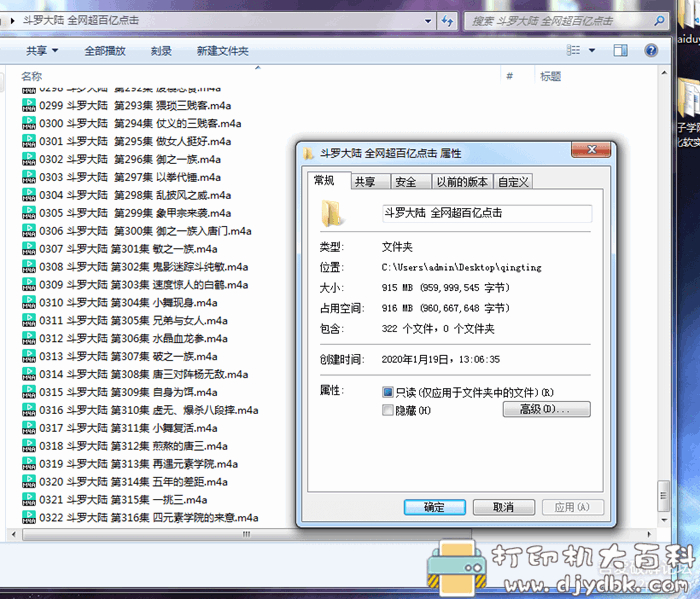Click the search magnifier icon

pyautogui.click(x=659, y=21)
